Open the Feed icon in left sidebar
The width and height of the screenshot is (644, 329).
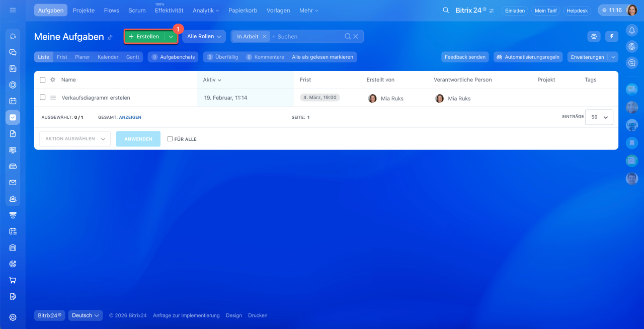13,68
